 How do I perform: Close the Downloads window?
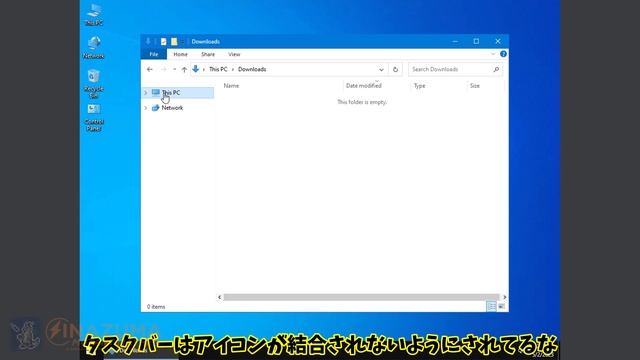(x=498, y=41)
